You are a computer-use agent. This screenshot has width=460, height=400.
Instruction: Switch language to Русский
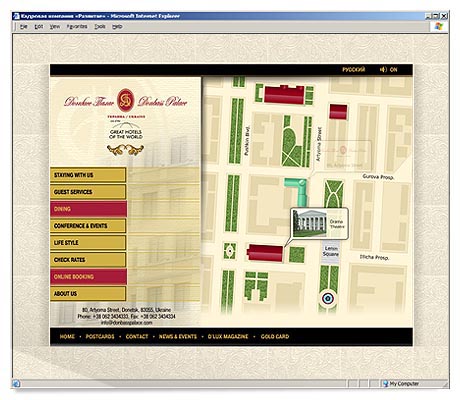coord(354,69)
